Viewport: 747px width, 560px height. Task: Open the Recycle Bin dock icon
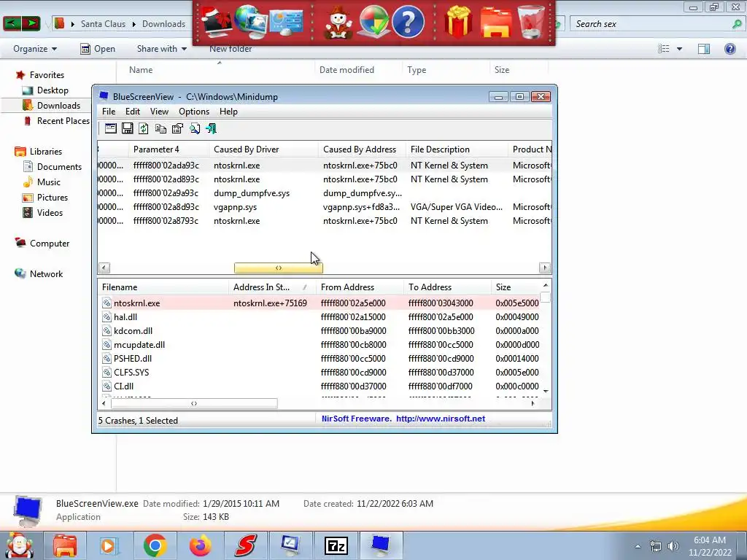click(x=531, y=22)
